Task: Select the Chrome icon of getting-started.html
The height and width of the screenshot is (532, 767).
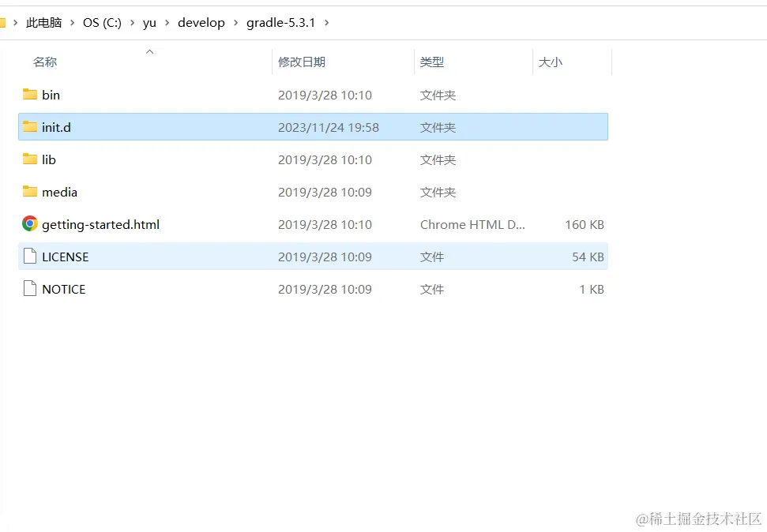Action: click(x=30, y=224)
